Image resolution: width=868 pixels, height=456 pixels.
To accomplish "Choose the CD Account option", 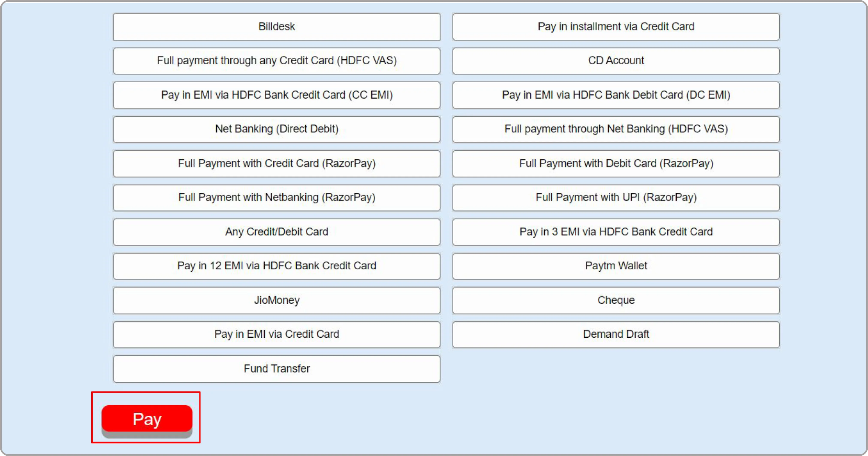I will point(616,61).
